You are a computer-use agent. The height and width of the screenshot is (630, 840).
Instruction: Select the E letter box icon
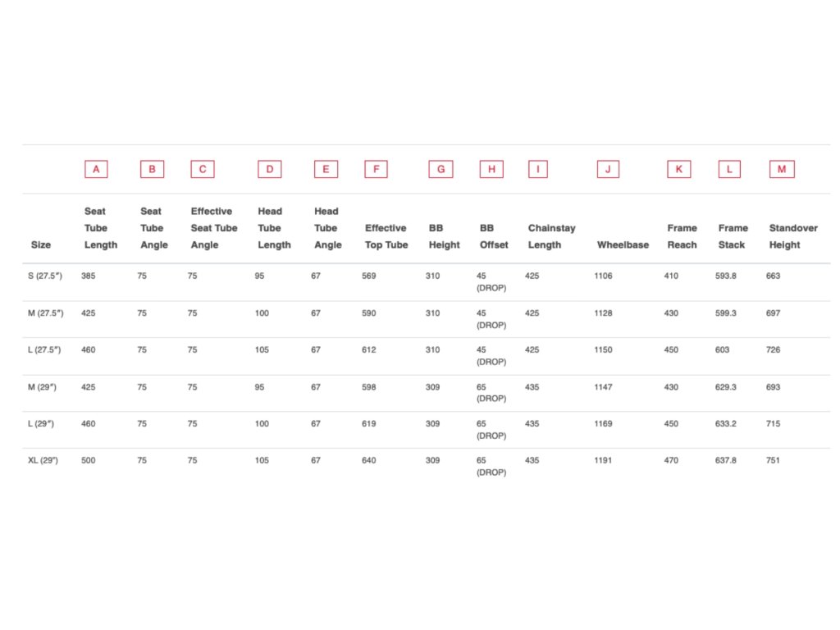[326, 169]
